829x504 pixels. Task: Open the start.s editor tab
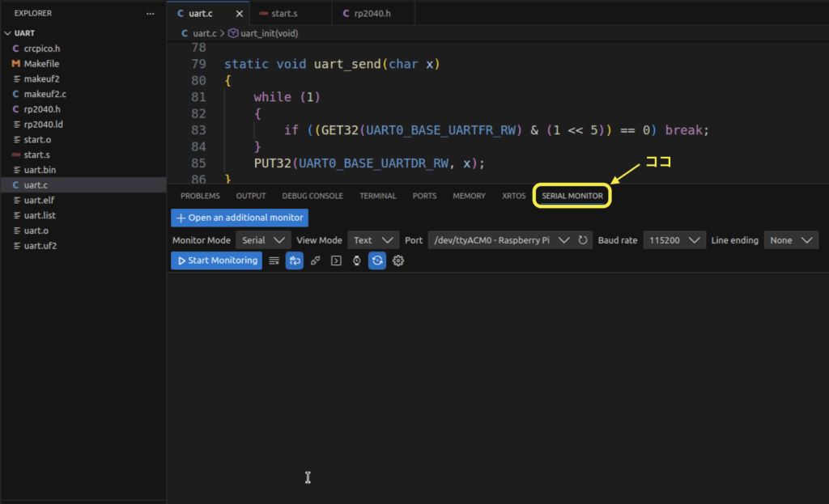[x=284, y=14]
